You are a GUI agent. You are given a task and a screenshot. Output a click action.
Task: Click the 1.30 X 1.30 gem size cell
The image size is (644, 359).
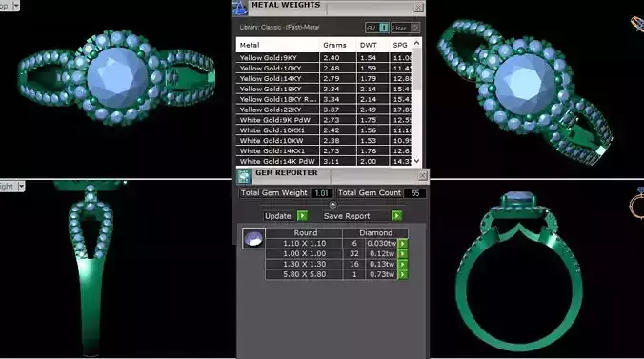pyautogui.click(x=304, y=264)
